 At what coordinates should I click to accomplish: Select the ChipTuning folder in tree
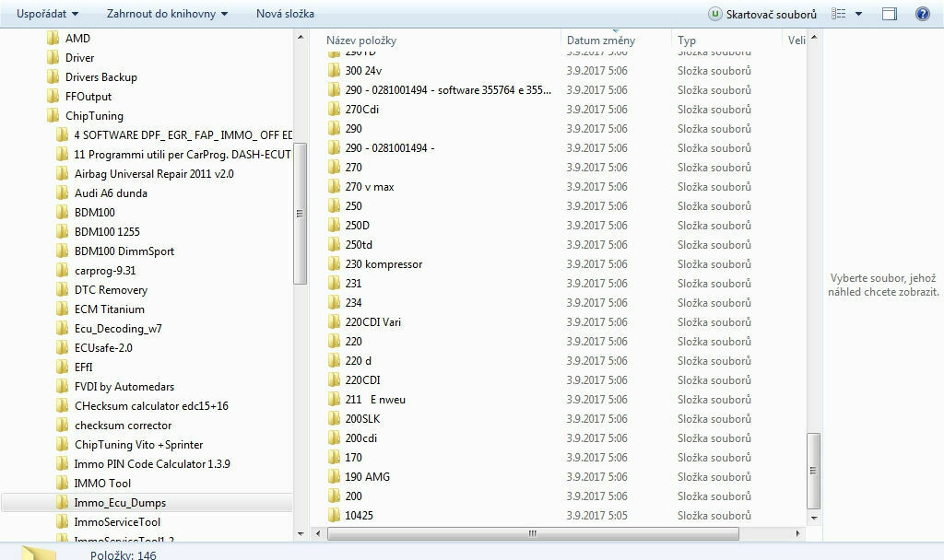pyautogui.click(x=94, y=116)
